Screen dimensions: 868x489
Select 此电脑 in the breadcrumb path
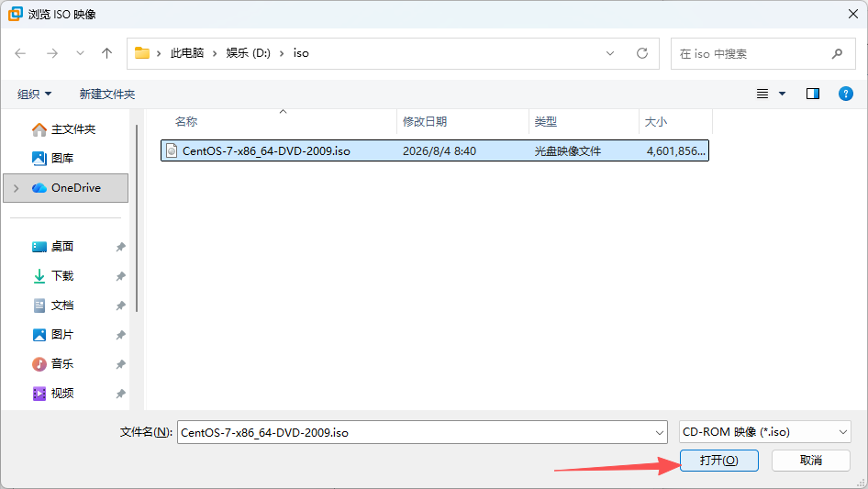[187, 53]
